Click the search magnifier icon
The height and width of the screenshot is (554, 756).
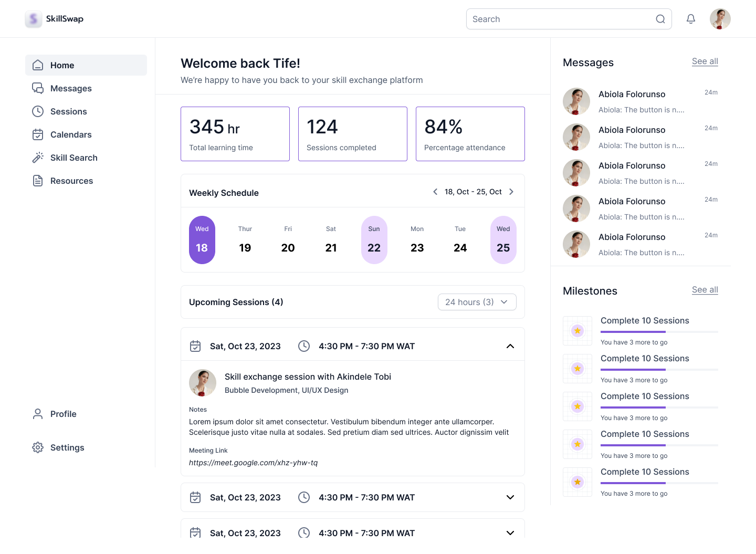tap(660, 18)
